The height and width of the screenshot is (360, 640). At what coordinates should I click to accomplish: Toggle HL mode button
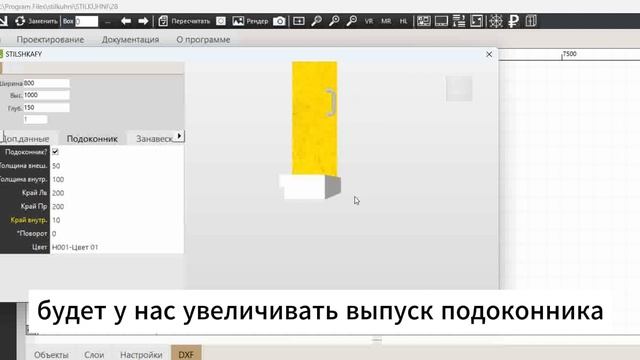(403, 21)
